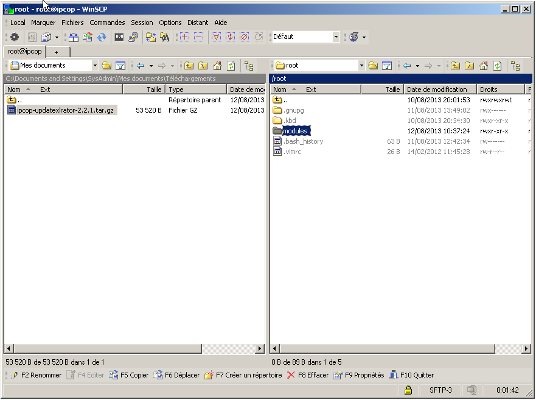
Task: Open the Options menu
Action: [x=170, y=23]
